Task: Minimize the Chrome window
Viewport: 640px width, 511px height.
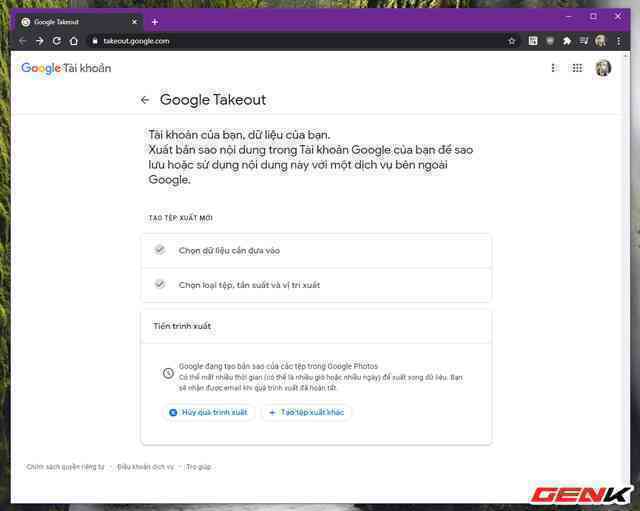Action: tap(569, 17)
